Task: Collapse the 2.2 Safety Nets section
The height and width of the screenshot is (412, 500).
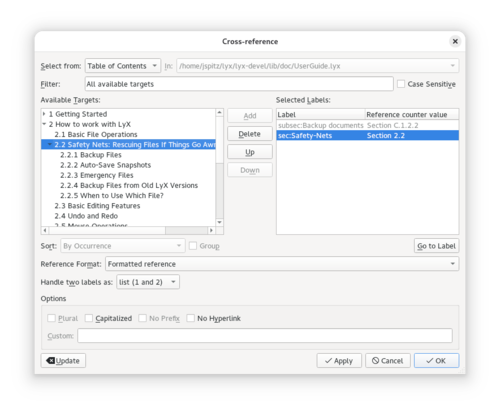Action: click(50, 144)
